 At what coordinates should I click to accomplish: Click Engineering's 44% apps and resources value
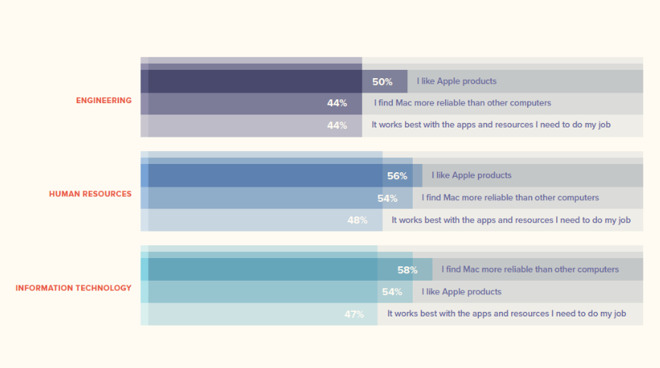pyautogui.click(x=337, y=125)
